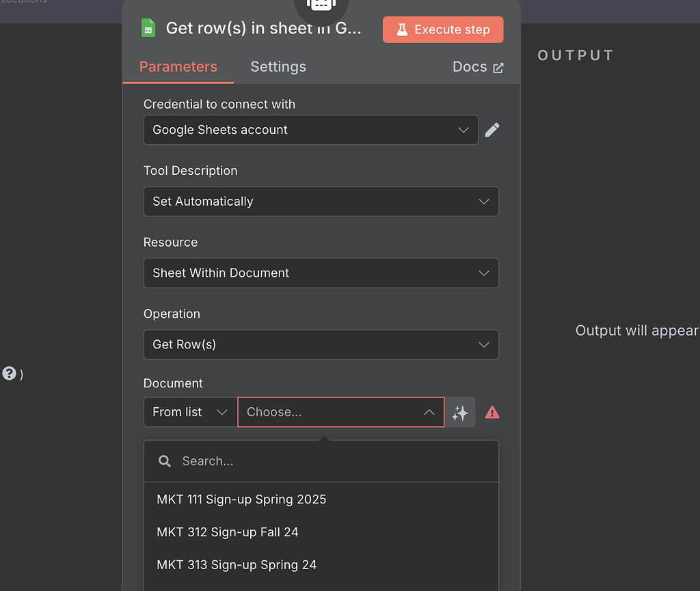Click the robot icon at panel top
The height and width of the screenshot is (591, 700).
[x=321, y=5]
